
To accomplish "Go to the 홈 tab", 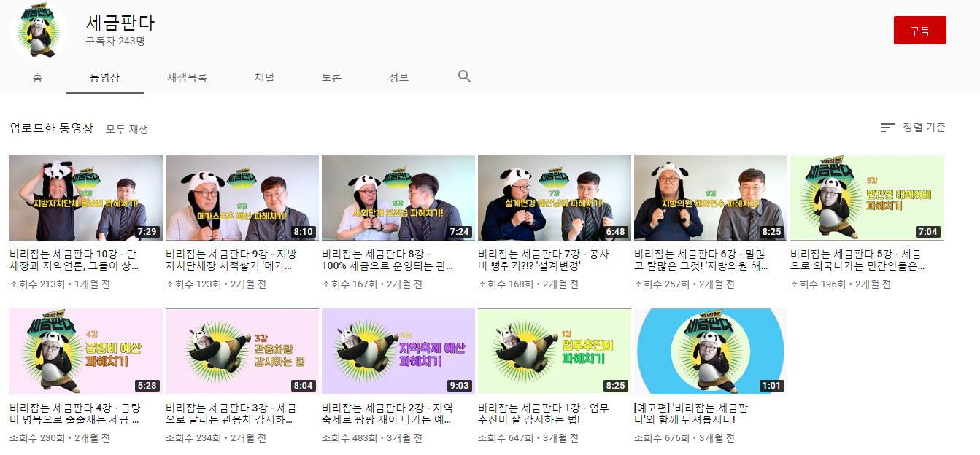I will click(x=37, y=77).
